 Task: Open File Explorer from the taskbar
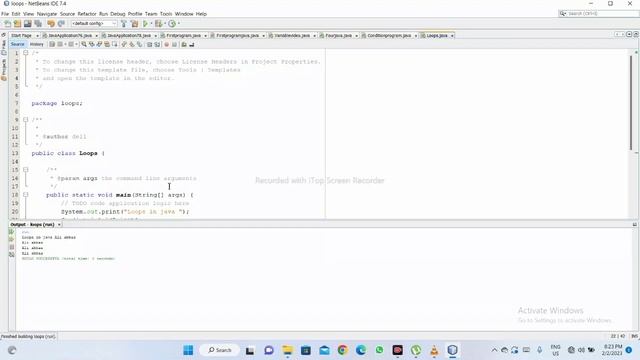click(x=287, y=350)
